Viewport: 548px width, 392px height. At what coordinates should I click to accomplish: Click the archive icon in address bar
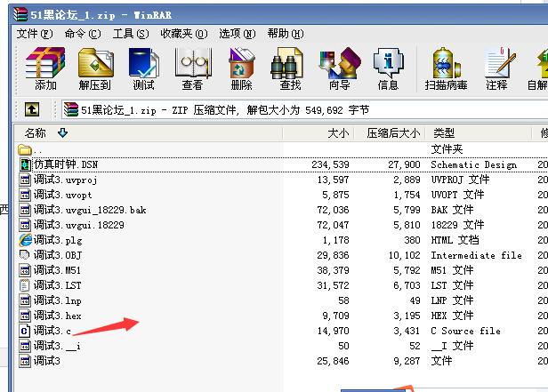tap(71, 109)
